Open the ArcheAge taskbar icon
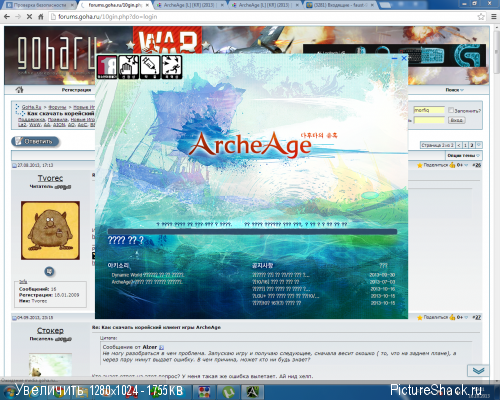The width and height of the screenshot is (500, 400). coord(252,392)
